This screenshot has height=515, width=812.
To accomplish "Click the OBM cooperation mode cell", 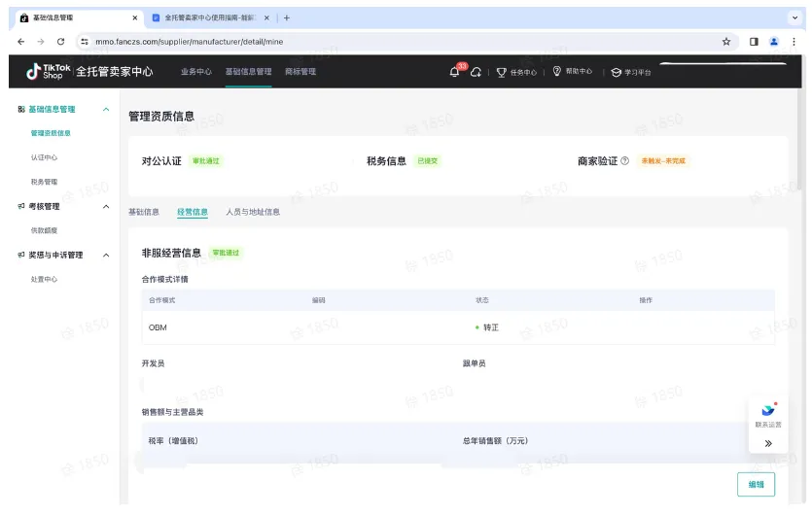I will (x=158, y=327).
